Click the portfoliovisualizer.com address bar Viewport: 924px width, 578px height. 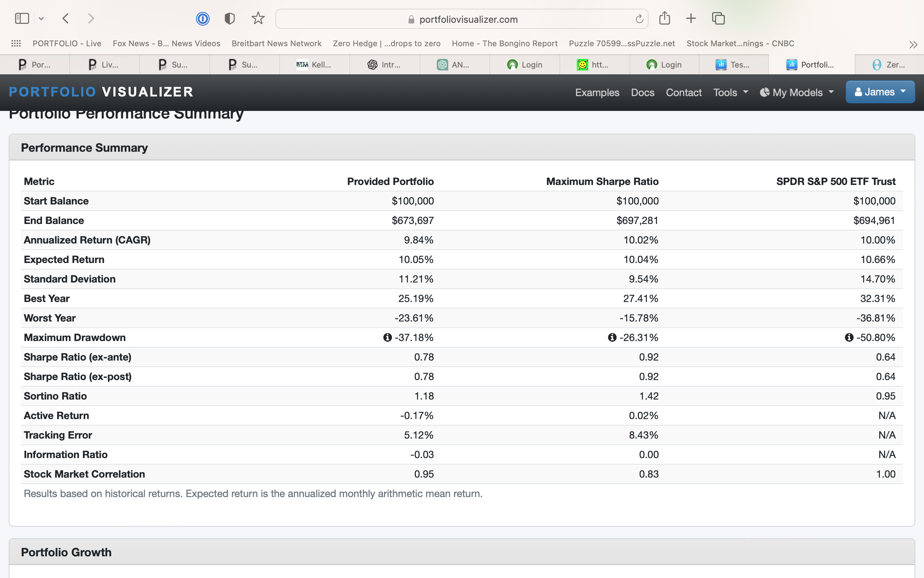[462, 19]
